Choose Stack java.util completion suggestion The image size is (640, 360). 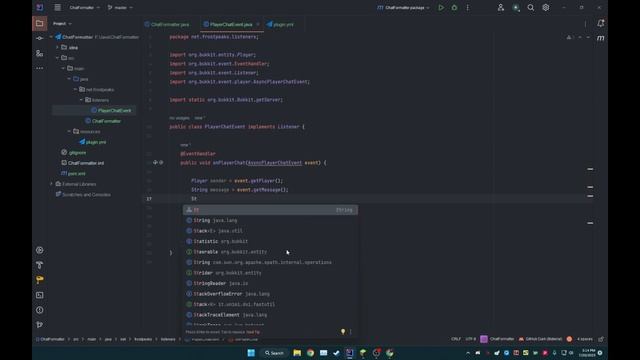click(270, 231)
